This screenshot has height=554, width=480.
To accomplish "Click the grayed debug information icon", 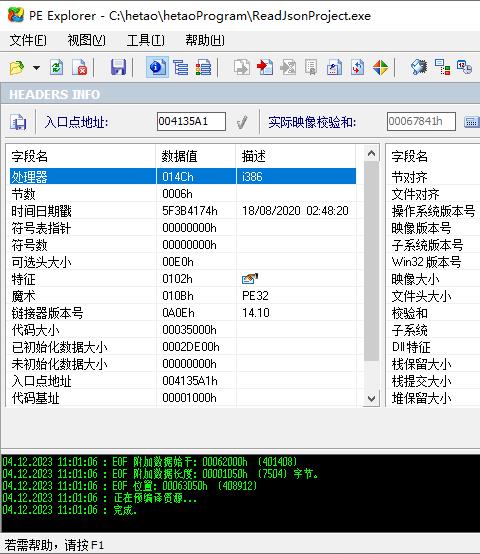I will [x=288, y=67].
